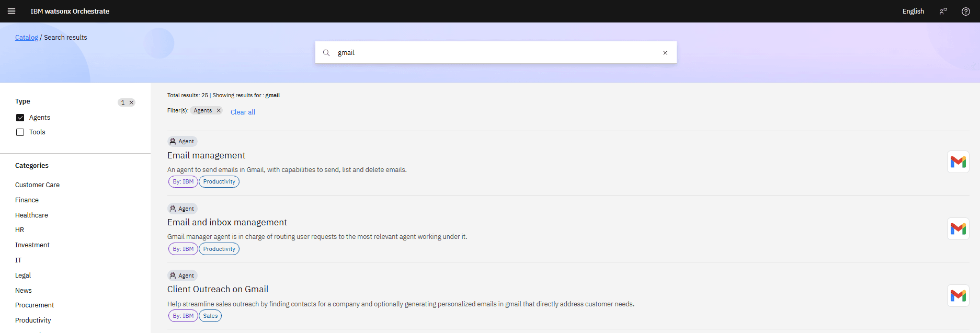Remove the Agents filter chip
Screen dimensions: 980x333
coord(219,110)
